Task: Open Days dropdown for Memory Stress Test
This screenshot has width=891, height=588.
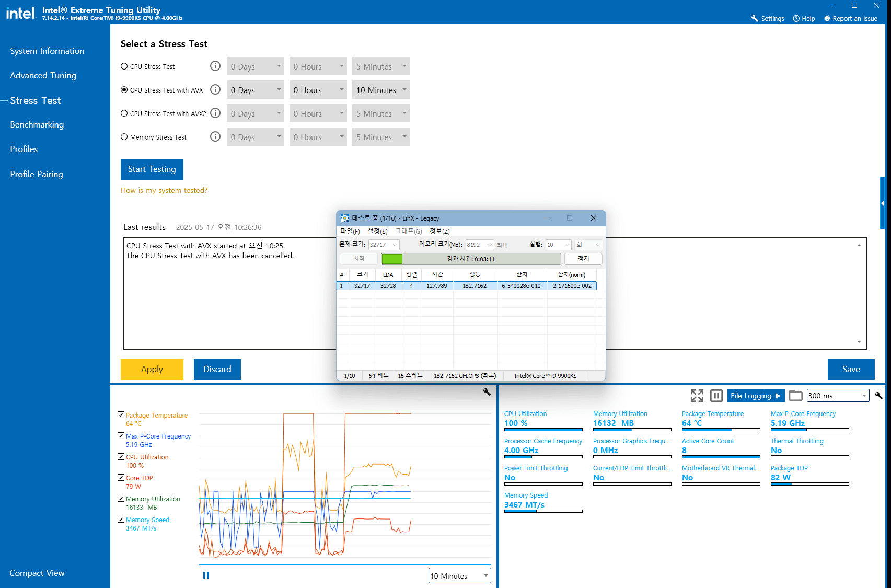Action: (256, 137)
